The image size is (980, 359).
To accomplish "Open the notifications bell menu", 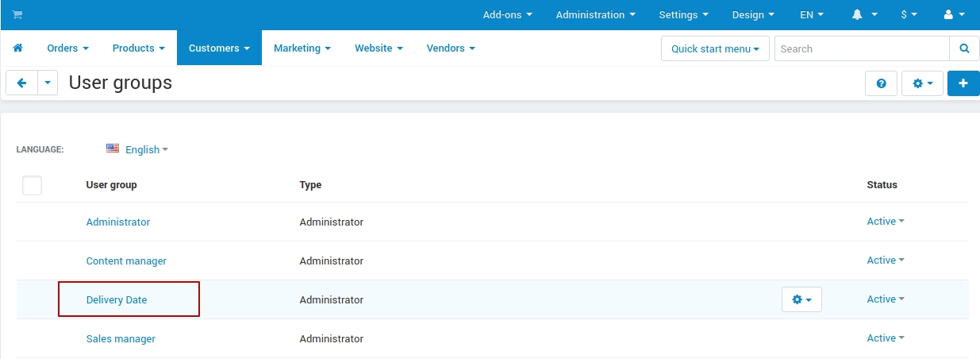I will pos(865,14).
